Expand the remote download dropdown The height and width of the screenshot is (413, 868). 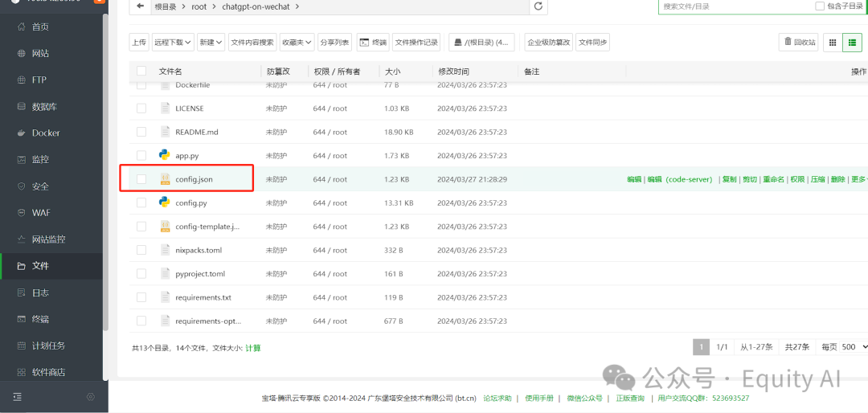pos(173,43)
